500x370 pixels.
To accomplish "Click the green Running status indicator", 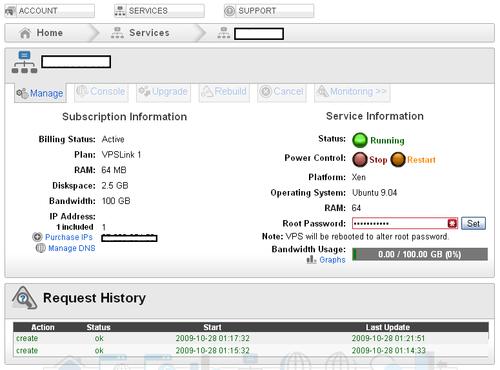I will click(x=360, y=140).
